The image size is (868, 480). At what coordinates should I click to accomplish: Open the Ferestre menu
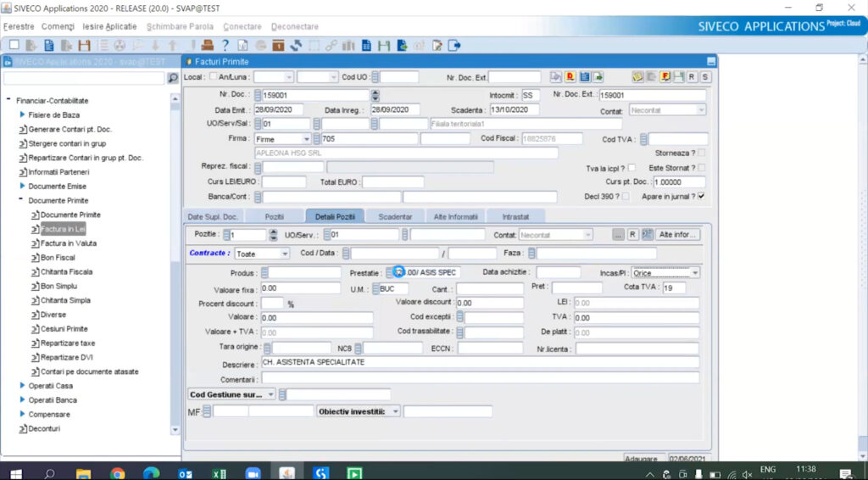pos(19,26)
